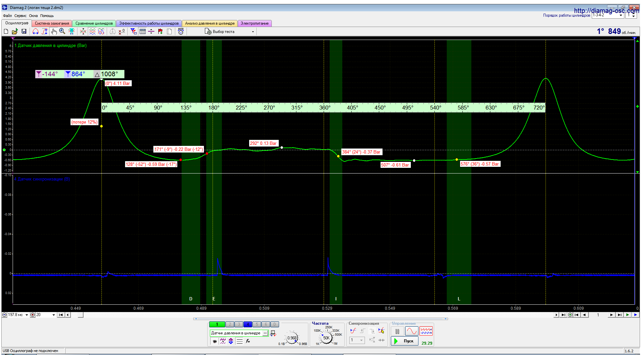Switch to Электропитание tab

(254, 23)
